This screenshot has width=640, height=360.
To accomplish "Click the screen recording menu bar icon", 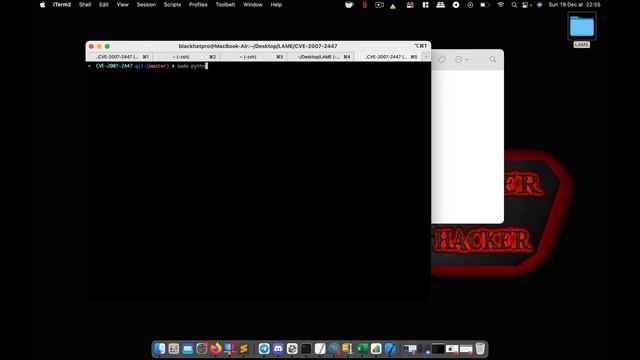I will point(379,5).
